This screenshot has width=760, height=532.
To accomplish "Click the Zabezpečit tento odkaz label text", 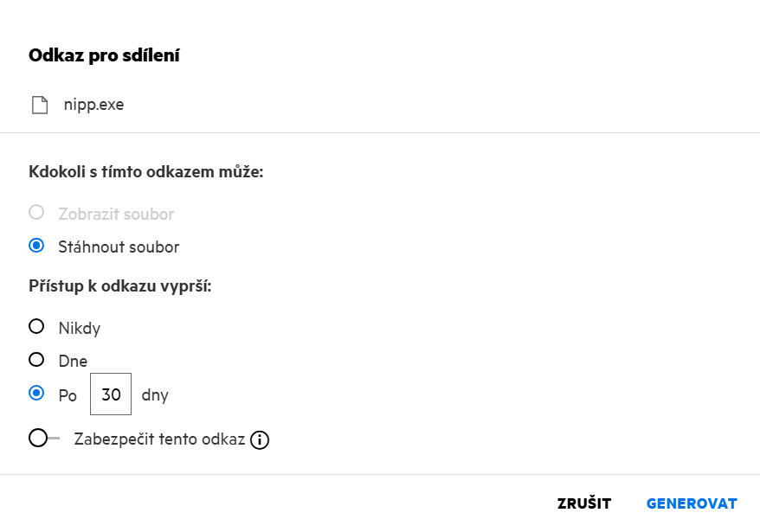I will coord(160,439).
